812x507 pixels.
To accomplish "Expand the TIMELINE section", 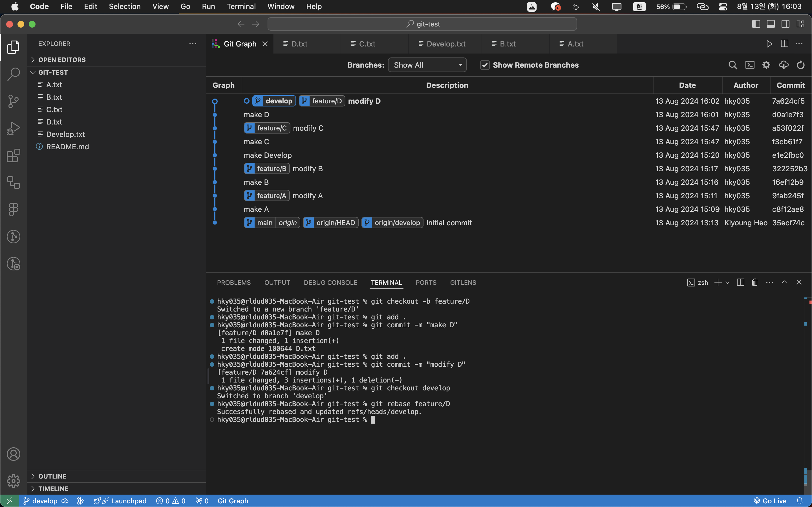I will pos(53,489).
